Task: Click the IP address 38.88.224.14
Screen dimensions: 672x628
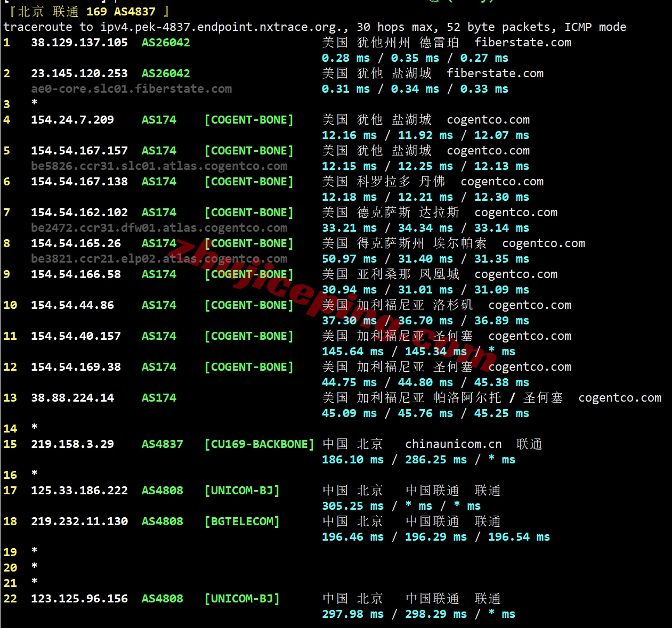Action: tap(72, 398)
